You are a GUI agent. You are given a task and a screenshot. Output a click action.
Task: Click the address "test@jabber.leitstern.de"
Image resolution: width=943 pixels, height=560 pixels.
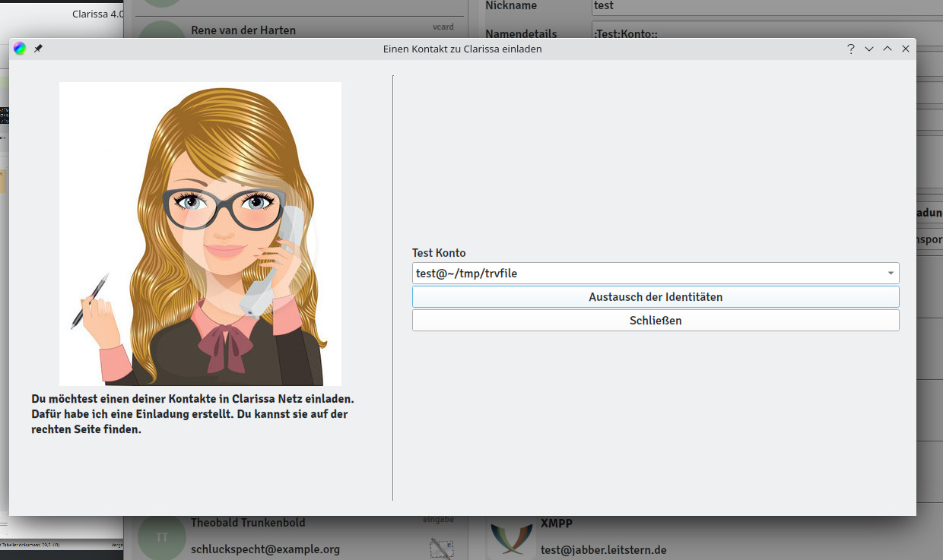pos(604,550)
